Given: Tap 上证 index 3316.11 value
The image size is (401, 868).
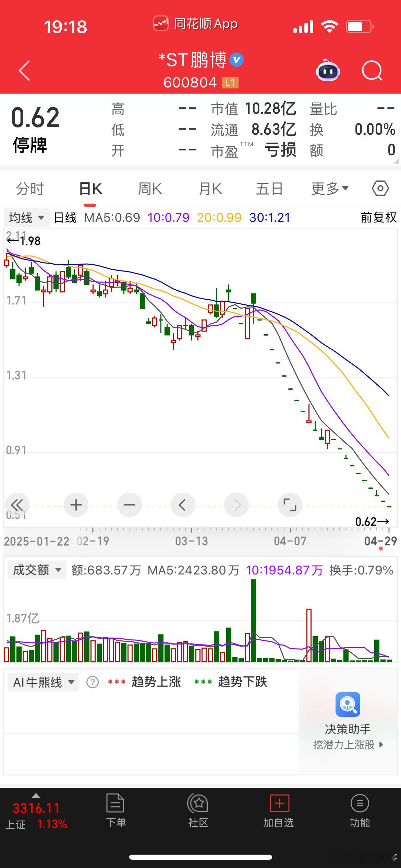Looking at the screenshot, I should 36,808.
